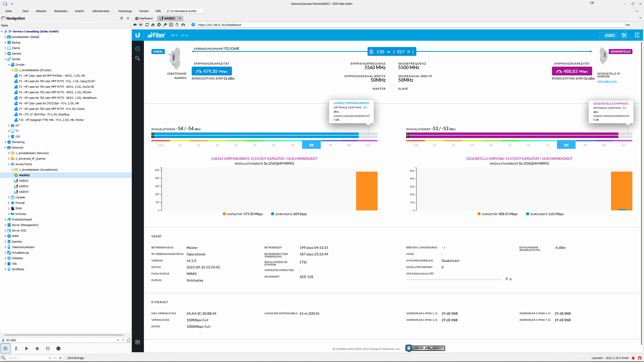
Task: Select AAIR02 in the tree
Action: (24, 181)
